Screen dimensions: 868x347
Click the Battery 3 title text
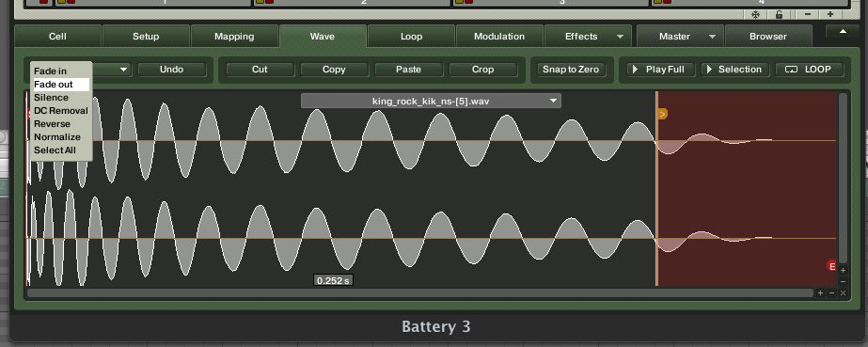pos(436,326)
